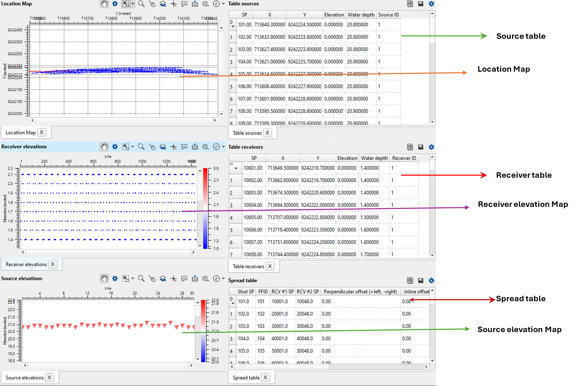
Task: Toggle the Pan tool in Receiver elevations toolbar
Action: tap(104, 147)
